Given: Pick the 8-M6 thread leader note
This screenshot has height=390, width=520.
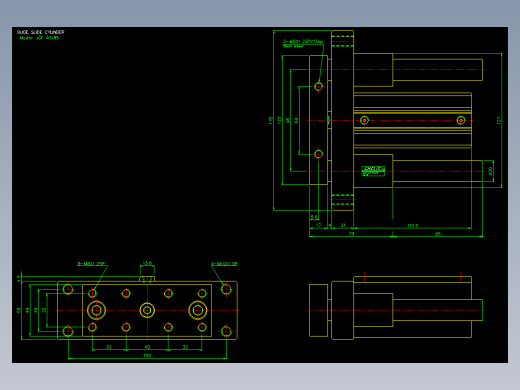Looking at the screenshot, I should [91, 264].
